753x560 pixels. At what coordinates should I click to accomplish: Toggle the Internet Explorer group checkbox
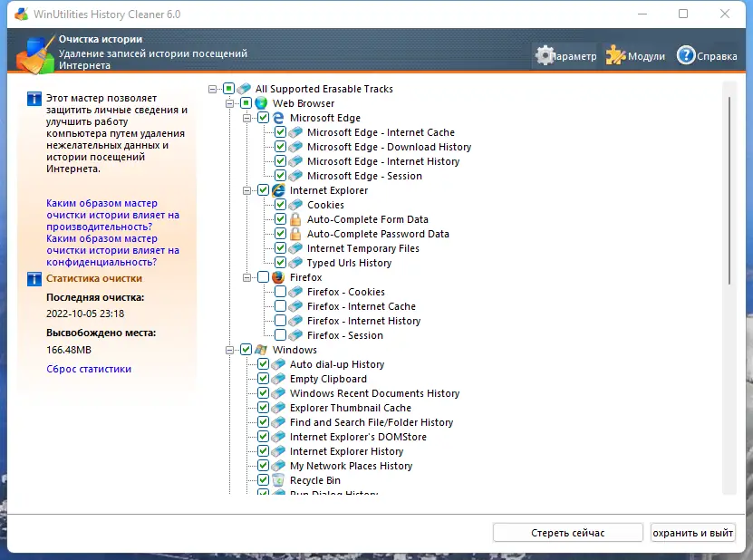tap(263, 190)
